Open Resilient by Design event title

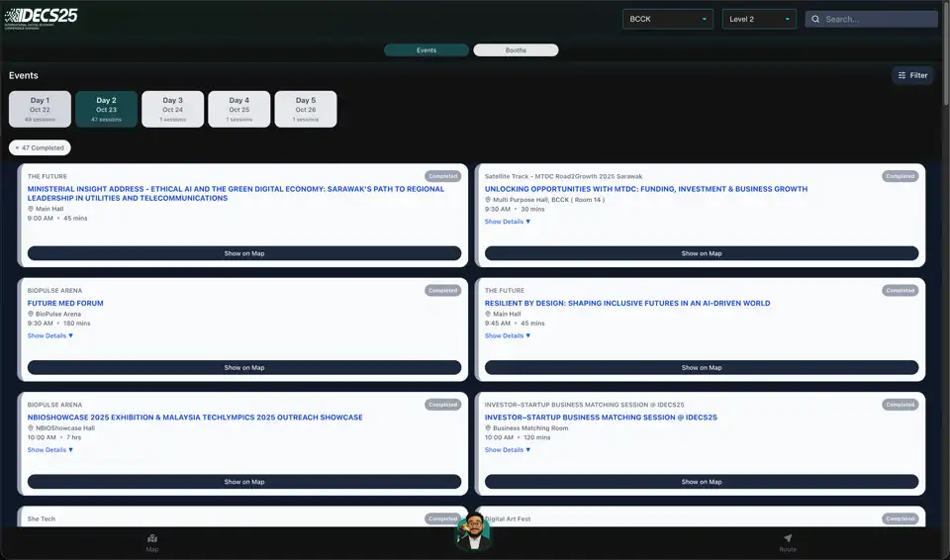tap(627, 303)
